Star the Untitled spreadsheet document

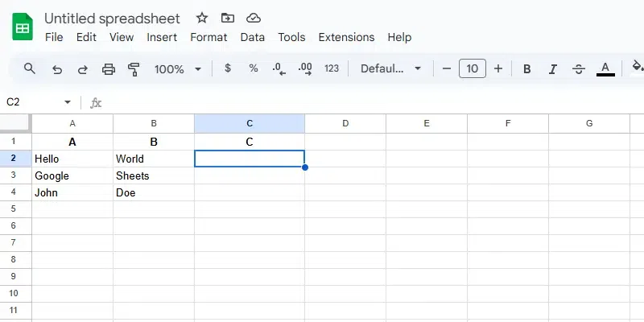[x=202, y=18]
